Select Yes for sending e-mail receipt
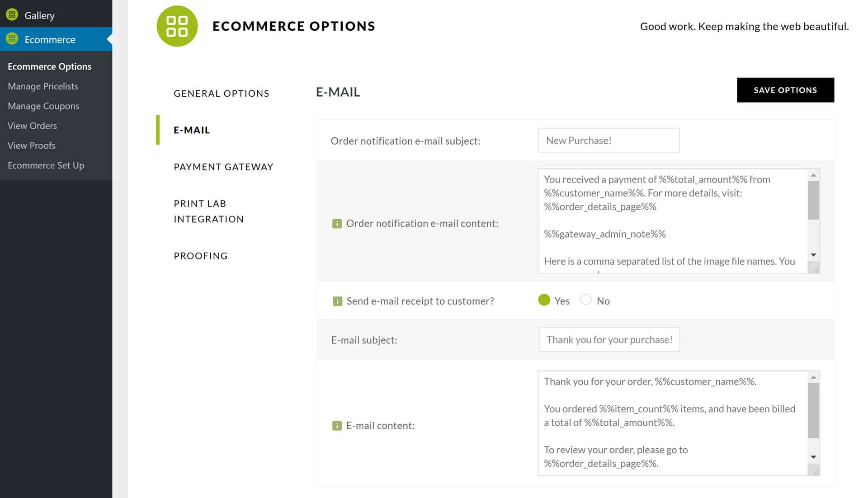This screenshot has width=868, height=498. pos(544,300)
